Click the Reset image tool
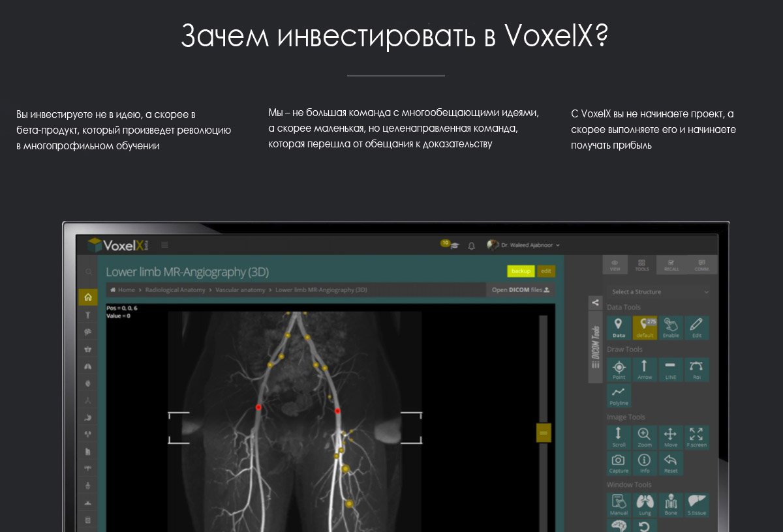This screenshot has height=532, width=783. pyautogui.click(x=671, y=463)
